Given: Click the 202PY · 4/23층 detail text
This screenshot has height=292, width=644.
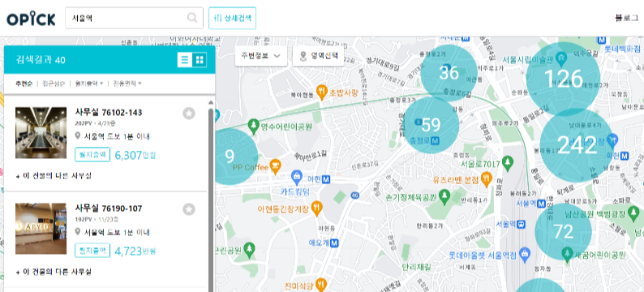Looking at the screenshot, I should click(96, 123).
